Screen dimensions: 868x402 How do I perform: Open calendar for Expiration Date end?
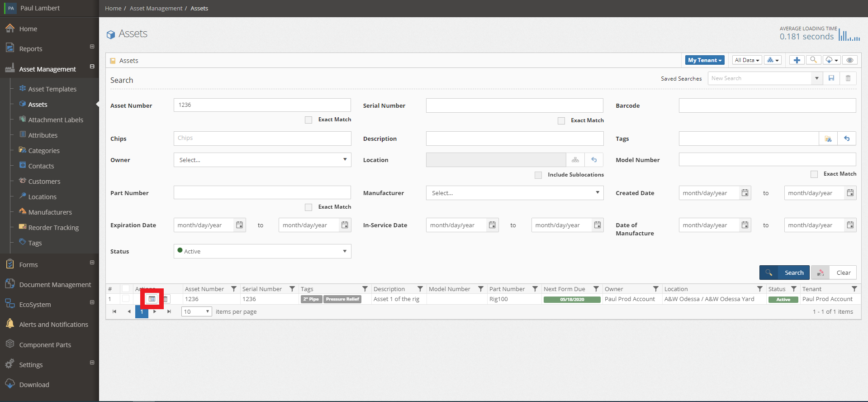[x=345, y=225]
